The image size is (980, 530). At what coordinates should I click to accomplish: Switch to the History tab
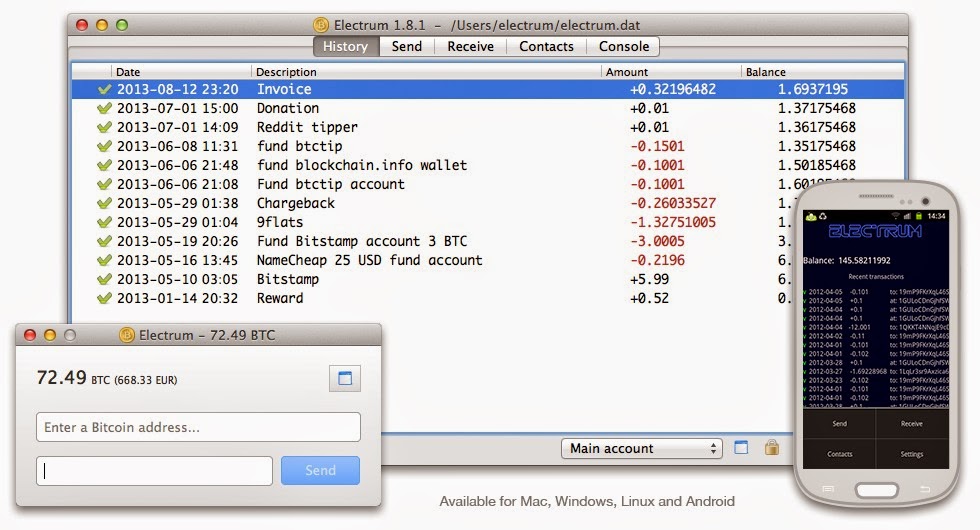[x=346, y=46]
